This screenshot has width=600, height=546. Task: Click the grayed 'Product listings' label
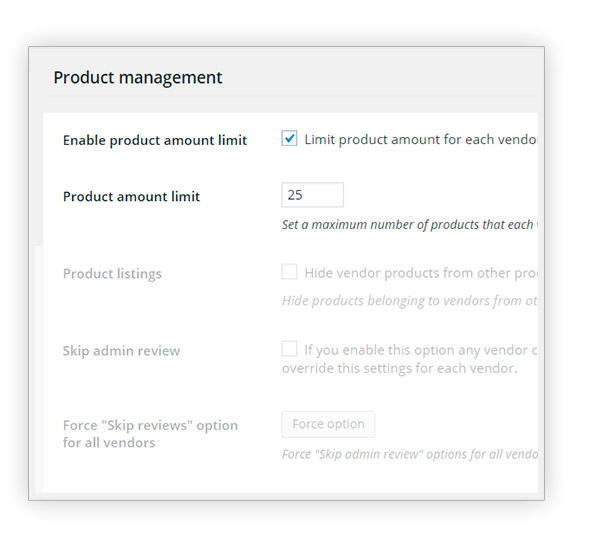(112, 274)
